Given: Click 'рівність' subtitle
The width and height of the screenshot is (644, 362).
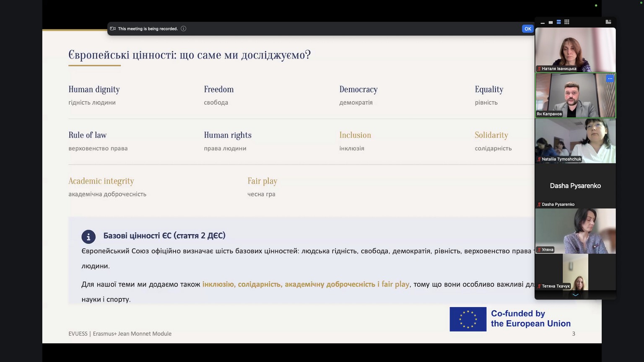Looking at the screenshot, I should point(486,102).
